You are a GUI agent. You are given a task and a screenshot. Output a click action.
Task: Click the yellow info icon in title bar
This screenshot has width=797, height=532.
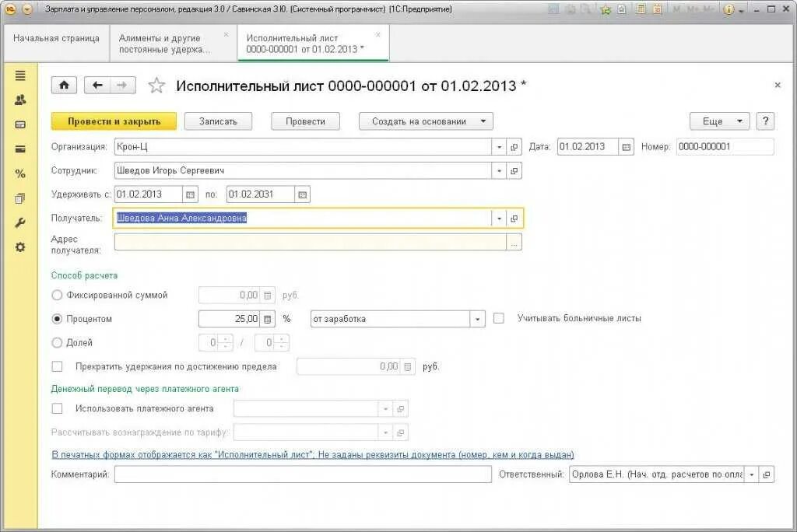pyautogui.click(x=729, y=9)
